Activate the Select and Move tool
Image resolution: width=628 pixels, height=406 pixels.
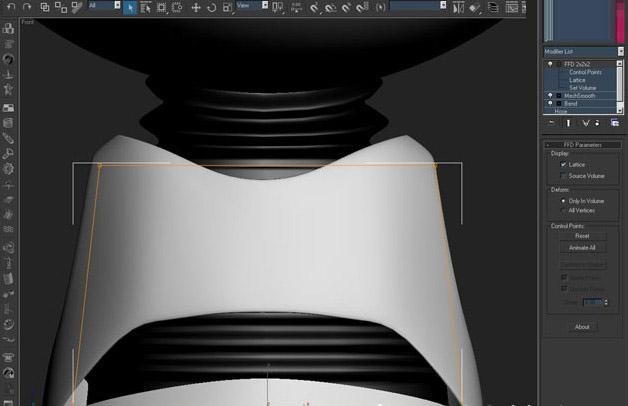195,7
